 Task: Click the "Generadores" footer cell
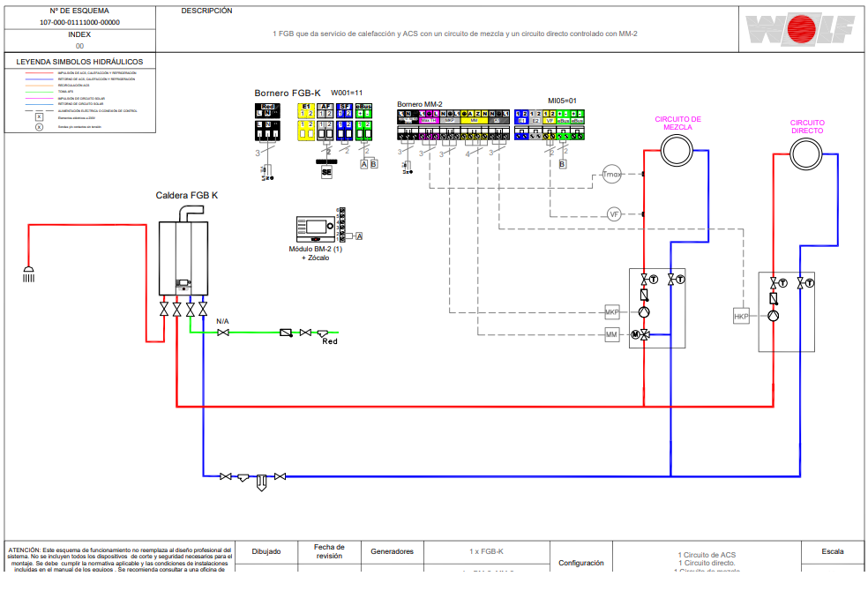tap(392, 551)
